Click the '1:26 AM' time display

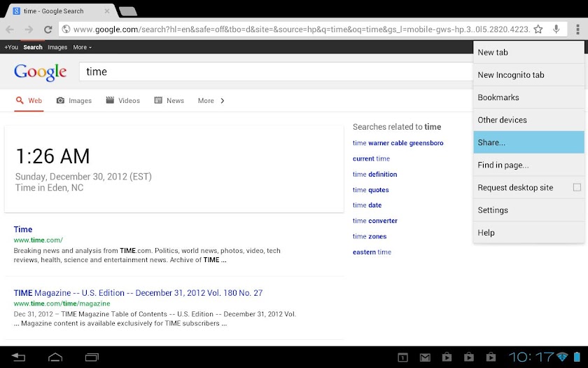tap(52, 156)
